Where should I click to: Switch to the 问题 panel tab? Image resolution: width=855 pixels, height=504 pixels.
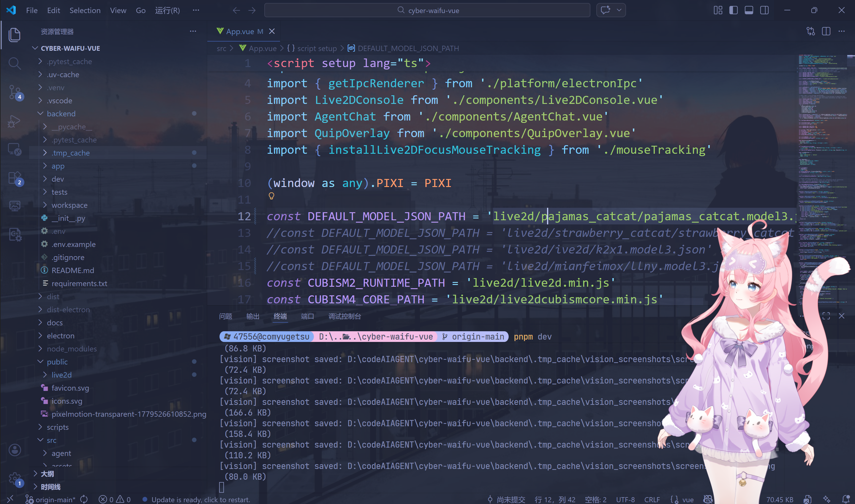tap(225, 316)
